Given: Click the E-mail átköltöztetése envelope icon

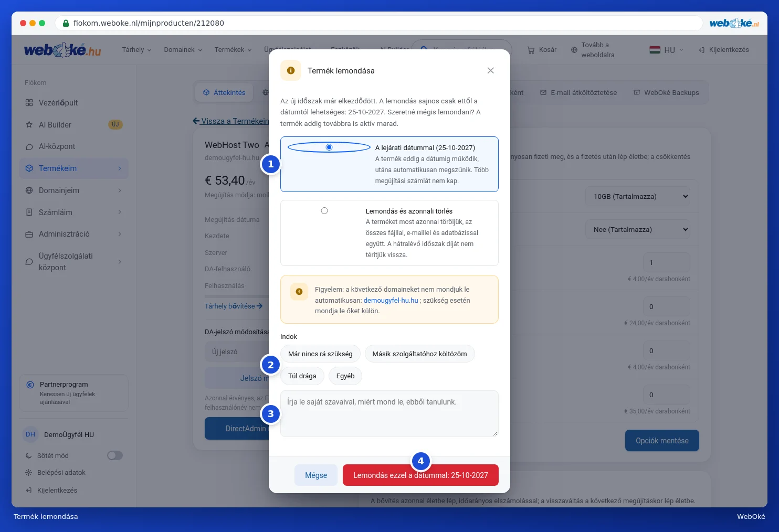Looking at the screenshot, I should click(x=543, y=92).
